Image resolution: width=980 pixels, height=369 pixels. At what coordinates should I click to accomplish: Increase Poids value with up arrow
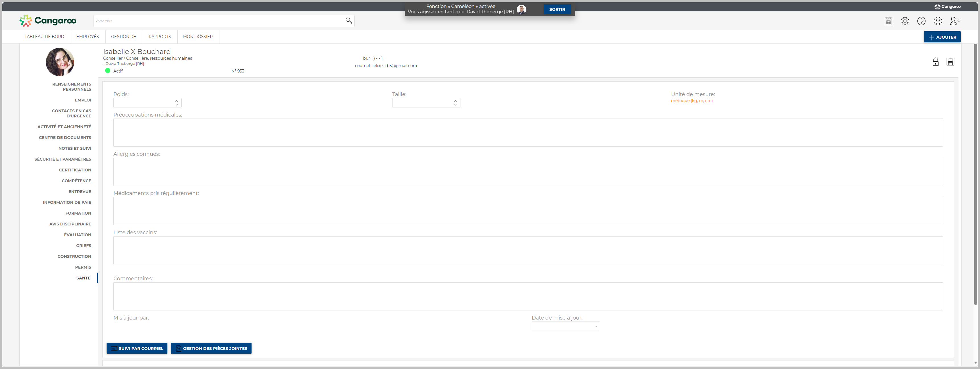pos(177,101)
